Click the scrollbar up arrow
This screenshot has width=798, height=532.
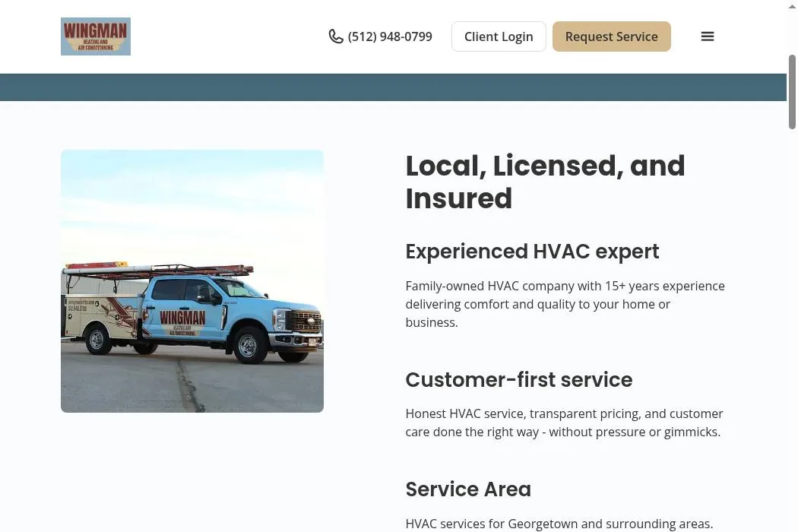click(x=792, y=6)
